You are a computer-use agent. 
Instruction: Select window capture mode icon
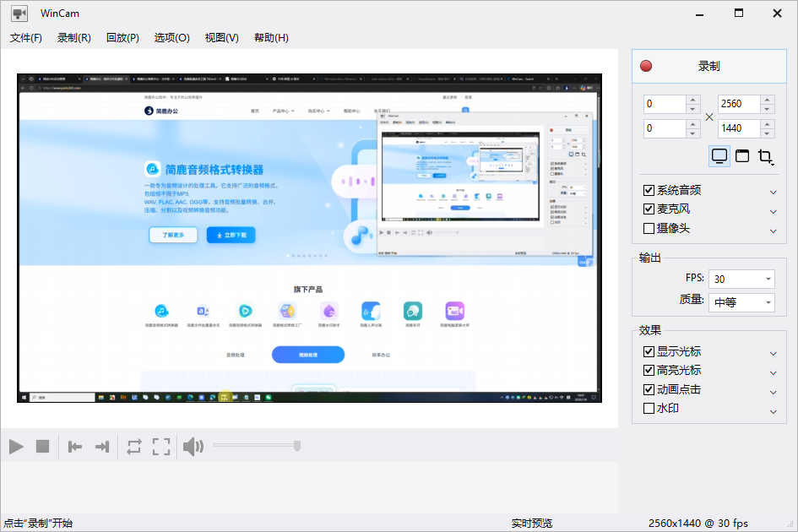(742, 155)
